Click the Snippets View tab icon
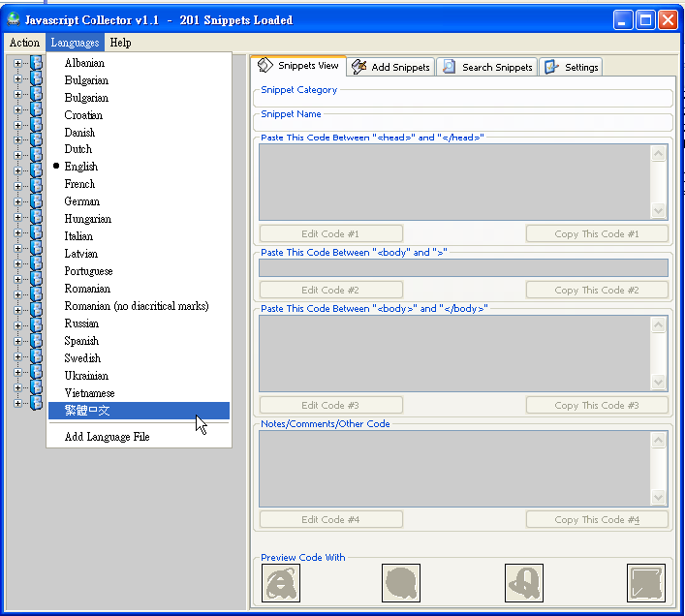Screen dimensions: 685x616 [265, 66]
